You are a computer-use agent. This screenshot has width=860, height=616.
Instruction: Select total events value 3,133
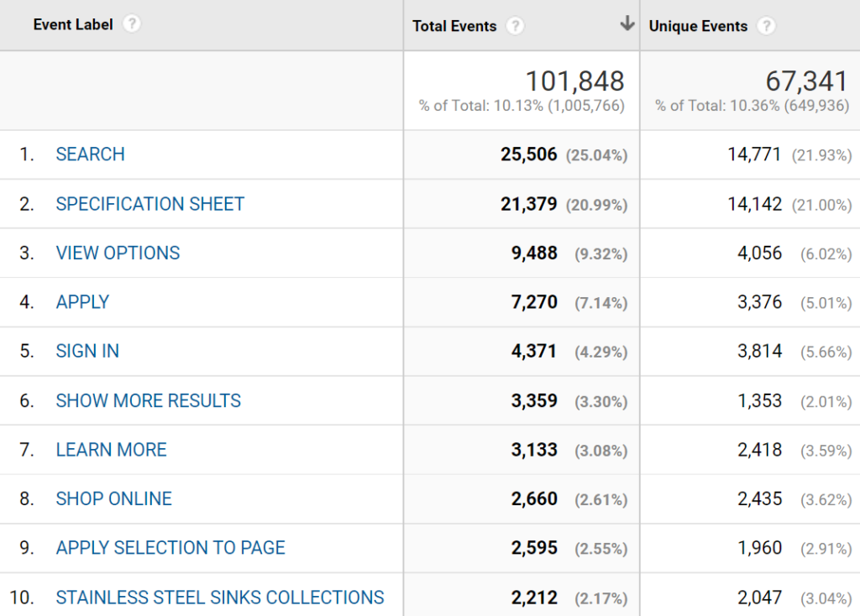[534, 450]
